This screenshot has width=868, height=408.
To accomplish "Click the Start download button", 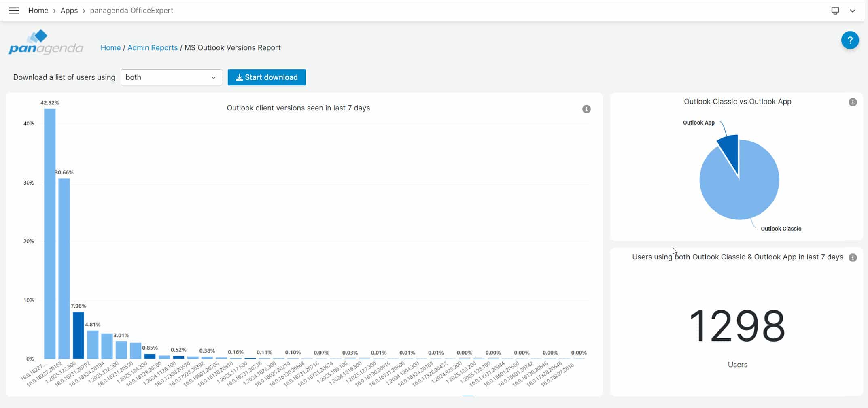I will click(267, 77).
